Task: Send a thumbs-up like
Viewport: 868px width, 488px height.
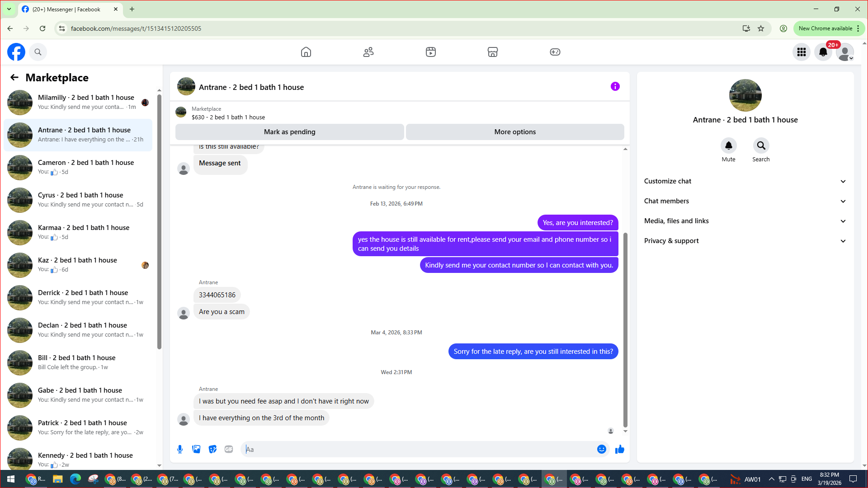Action: coord(620,449)
